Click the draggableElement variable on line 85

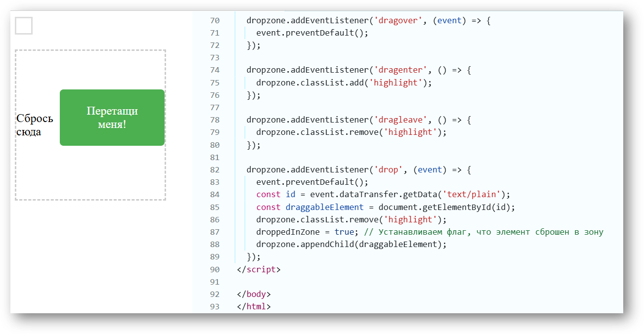(324, 207)
